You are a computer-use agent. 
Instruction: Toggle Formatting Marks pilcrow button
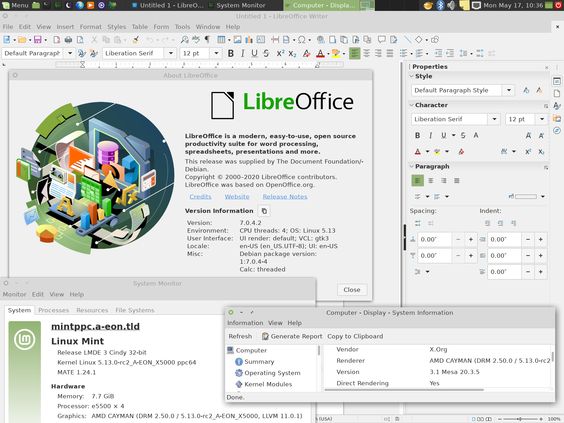[207, 40]
